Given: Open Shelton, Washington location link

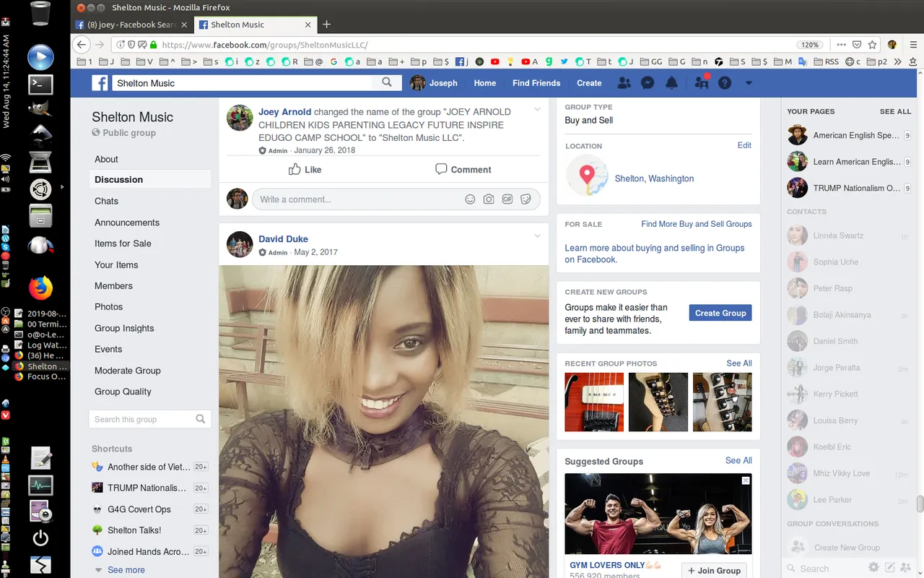Looking at the screenshot, I should click(654, 178).
